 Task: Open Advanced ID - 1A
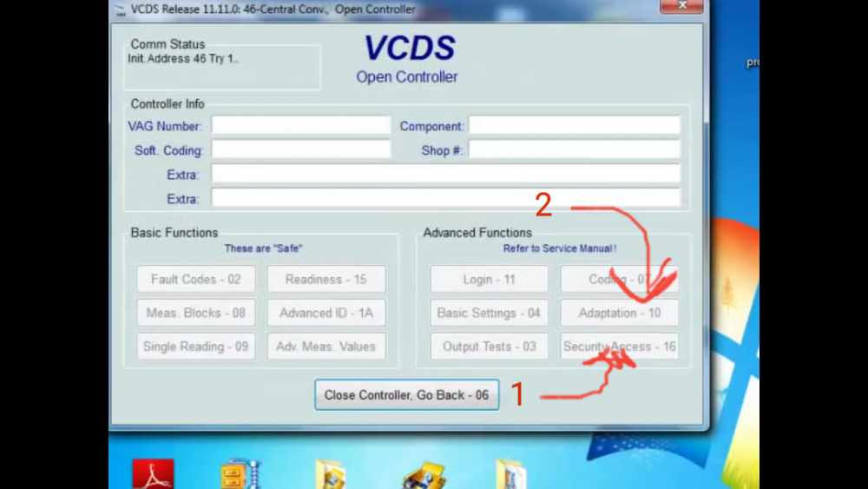(326, 313)
